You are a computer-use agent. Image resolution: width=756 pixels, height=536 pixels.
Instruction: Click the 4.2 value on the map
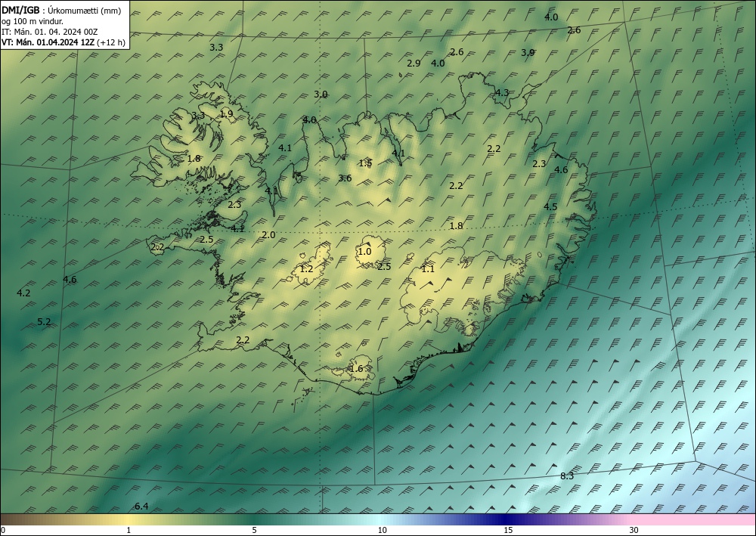click(23, 293)
